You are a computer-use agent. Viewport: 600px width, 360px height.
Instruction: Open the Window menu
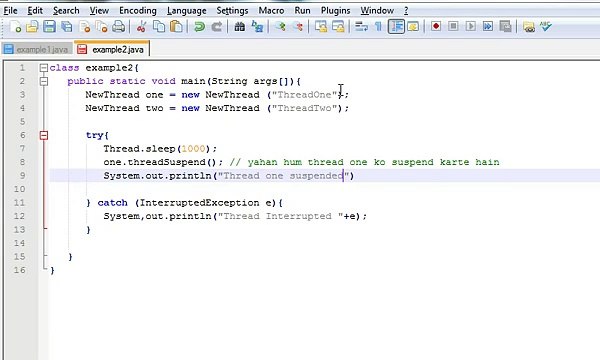click(377, 10)
